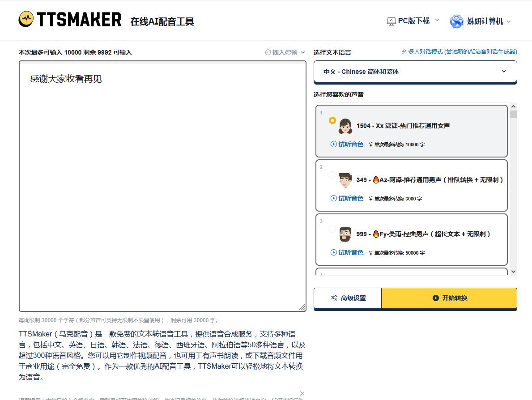Click the user account avatar icon
The image size is (532, 400).
coord(456,21)
